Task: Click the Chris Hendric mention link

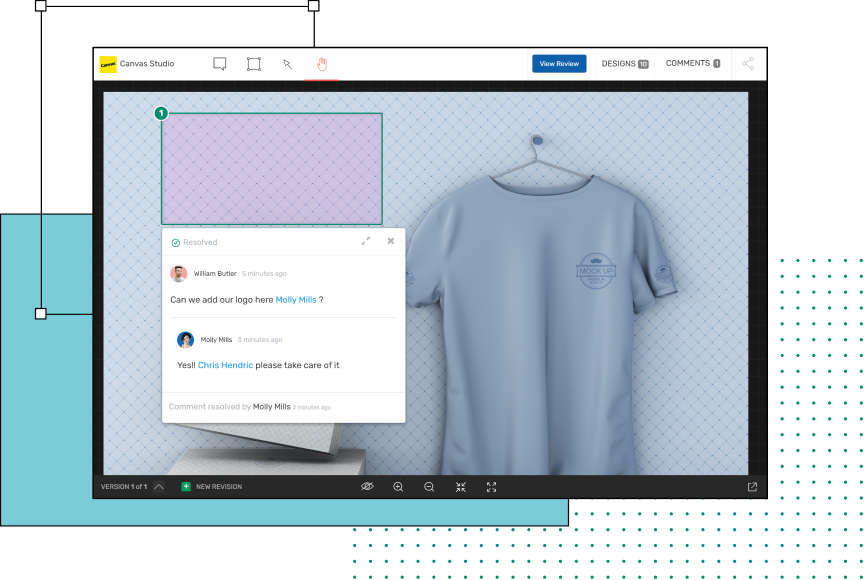Action: (x=225, y=365)
